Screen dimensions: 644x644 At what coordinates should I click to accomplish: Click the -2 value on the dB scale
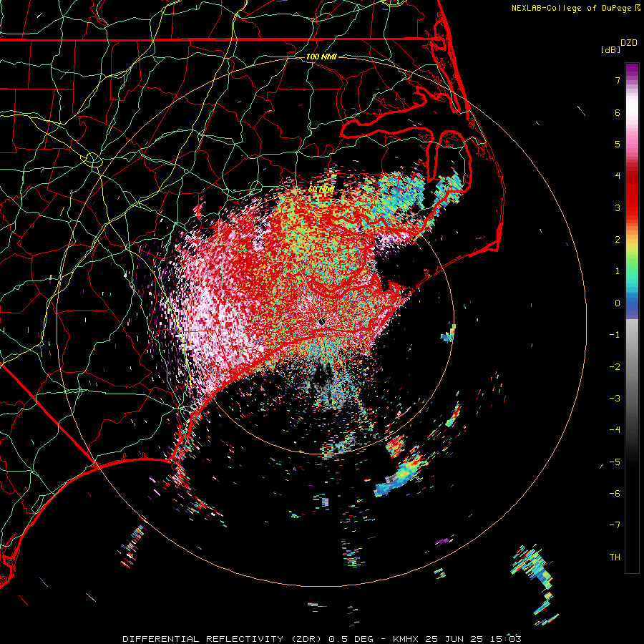point(615,367)
